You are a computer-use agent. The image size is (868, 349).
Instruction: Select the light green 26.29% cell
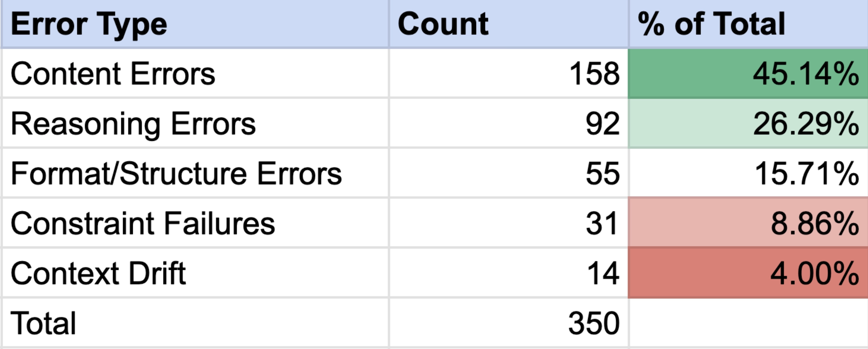click(x=748, y=123)
